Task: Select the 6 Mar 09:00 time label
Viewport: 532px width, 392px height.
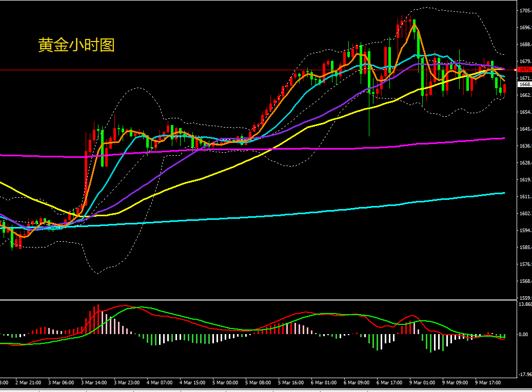Action: (x=357, y=382)
